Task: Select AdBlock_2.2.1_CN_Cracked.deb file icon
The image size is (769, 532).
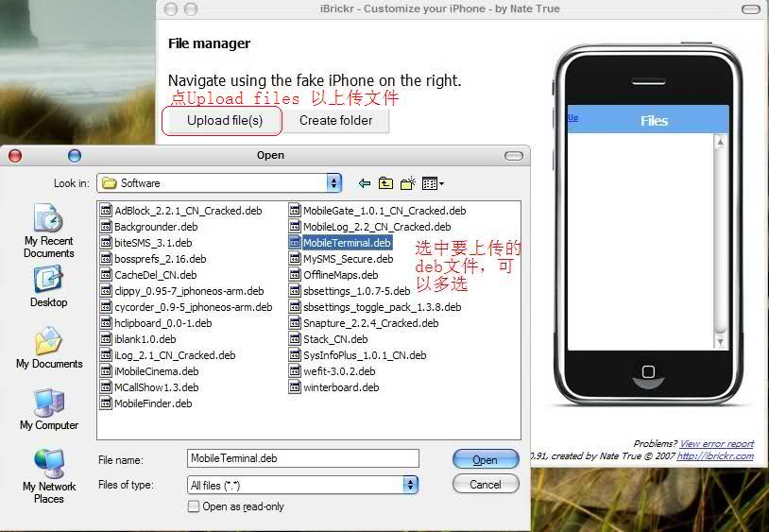Action: [106, 211]
